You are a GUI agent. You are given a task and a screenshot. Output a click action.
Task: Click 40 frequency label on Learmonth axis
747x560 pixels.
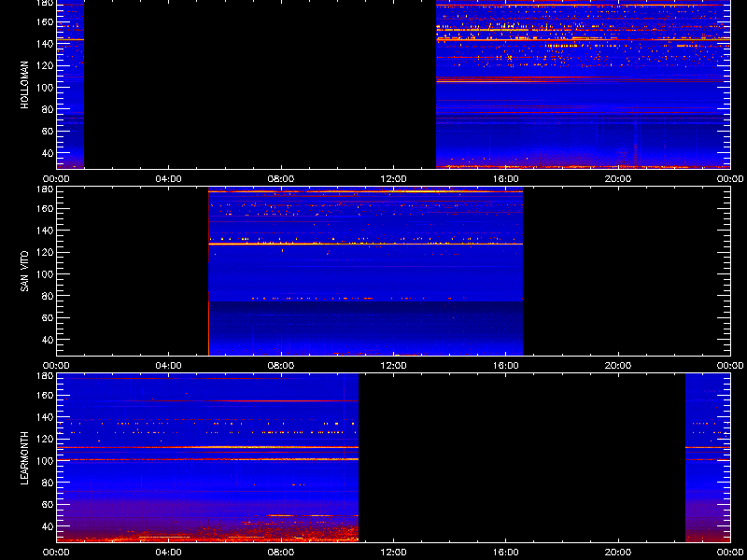[48, 526]
